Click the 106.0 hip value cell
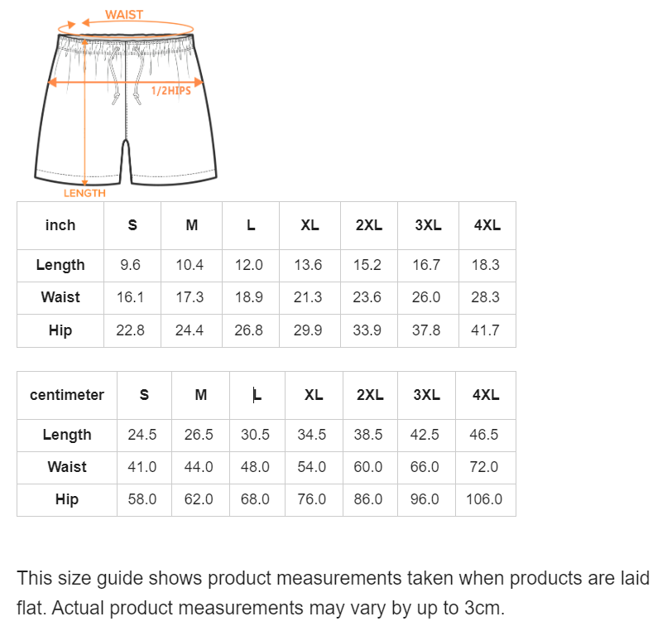672x631 pixels. 484,499
